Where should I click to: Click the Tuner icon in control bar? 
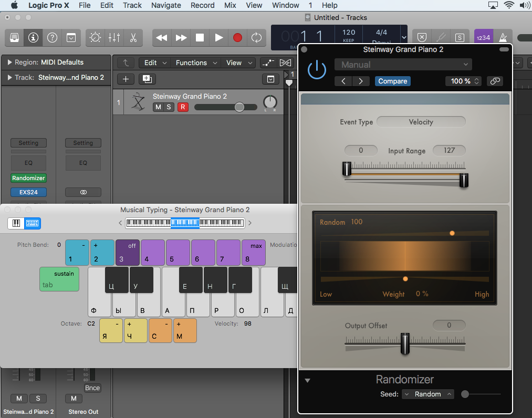click(441, 37)
